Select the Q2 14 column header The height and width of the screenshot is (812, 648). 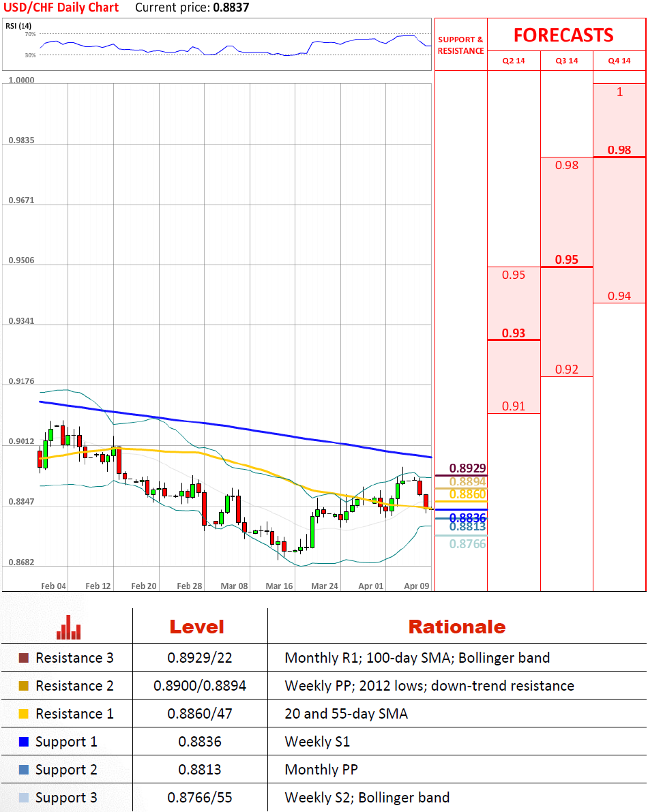514,61
